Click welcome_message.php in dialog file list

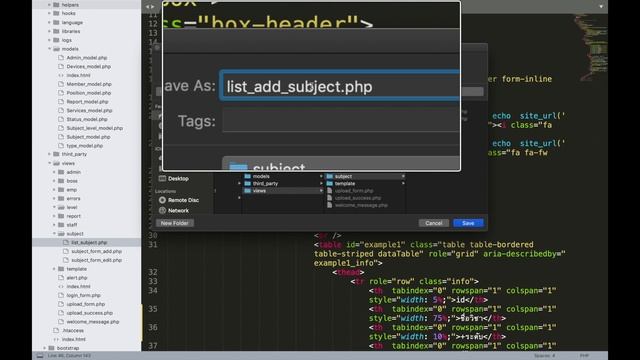point(361,205)
